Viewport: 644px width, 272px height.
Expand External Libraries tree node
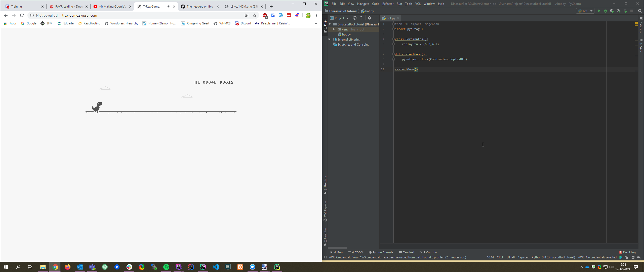330,39
